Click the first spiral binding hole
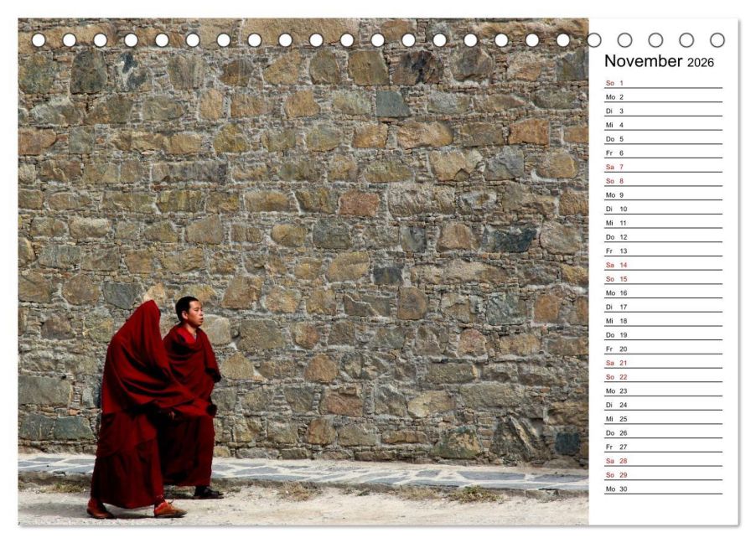This screenshot has width=756, height=543. pyautogui.click(x=39, y=40)
